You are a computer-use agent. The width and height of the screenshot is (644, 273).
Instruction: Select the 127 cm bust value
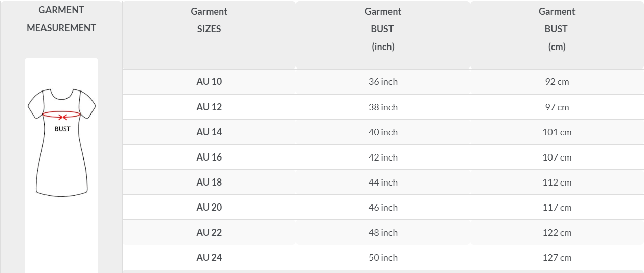[557, 258]
